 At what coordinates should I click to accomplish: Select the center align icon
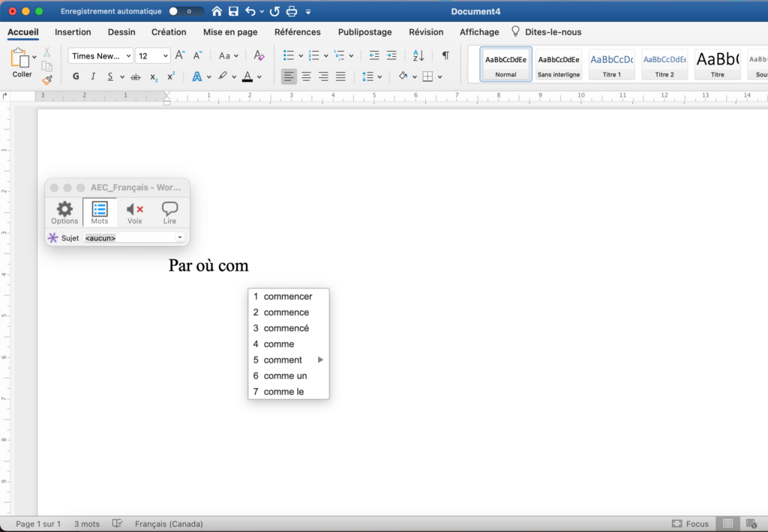[x=306, y=76]
